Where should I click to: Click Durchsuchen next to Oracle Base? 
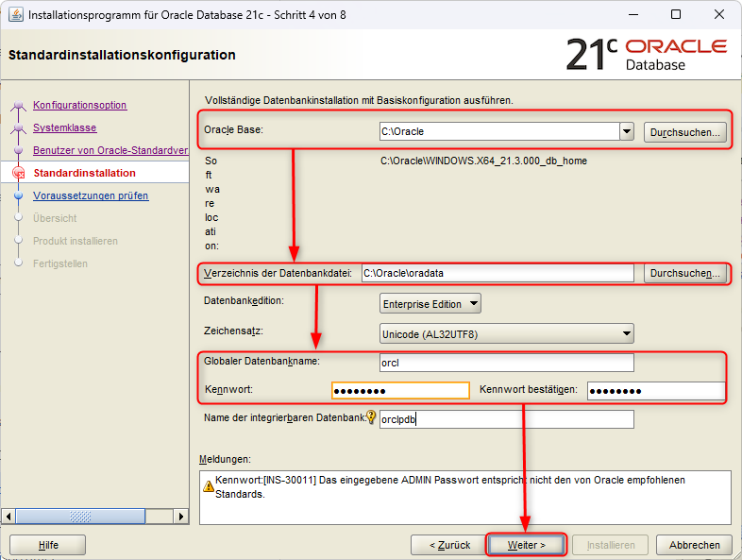[686, 132]
